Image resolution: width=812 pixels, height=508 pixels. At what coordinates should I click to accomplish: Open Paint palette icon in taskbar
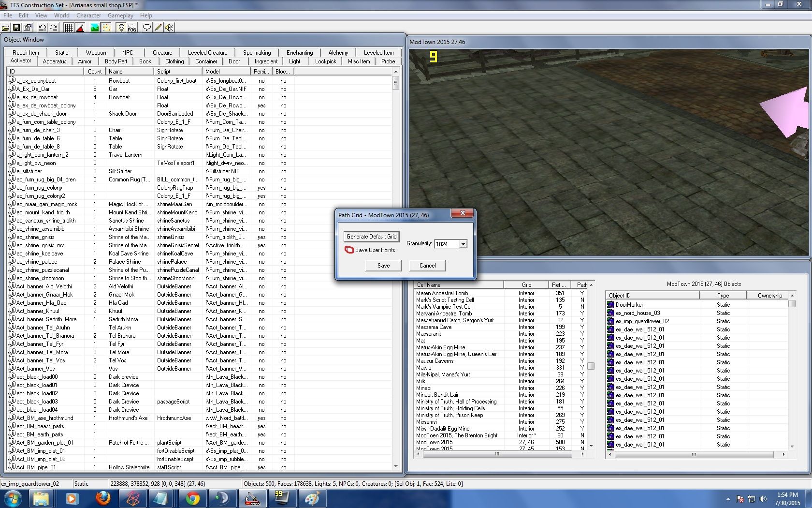click(x=312, y=498)
